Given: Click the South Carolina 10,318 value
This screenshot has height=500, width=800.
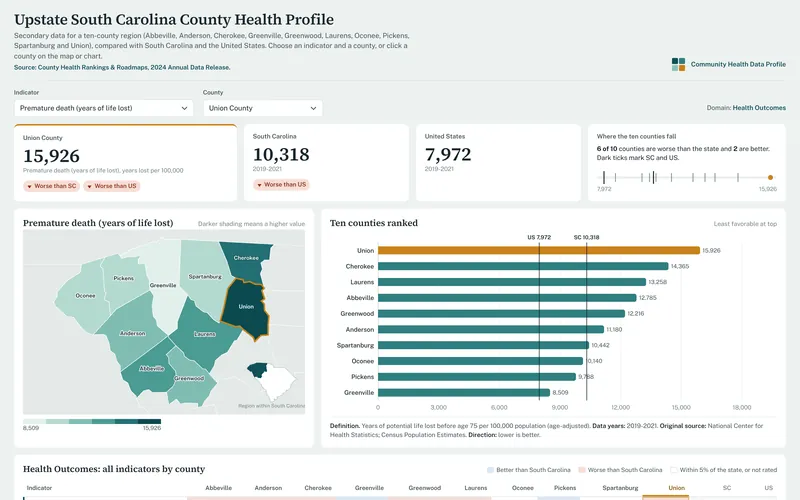Looking at the screenshot, I should 281,154.
